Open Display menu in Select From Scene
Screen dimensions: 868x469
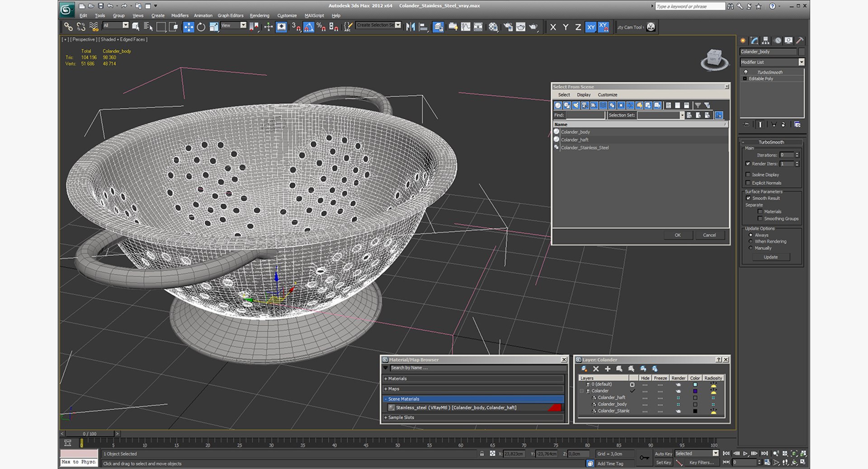coord(584,95)
